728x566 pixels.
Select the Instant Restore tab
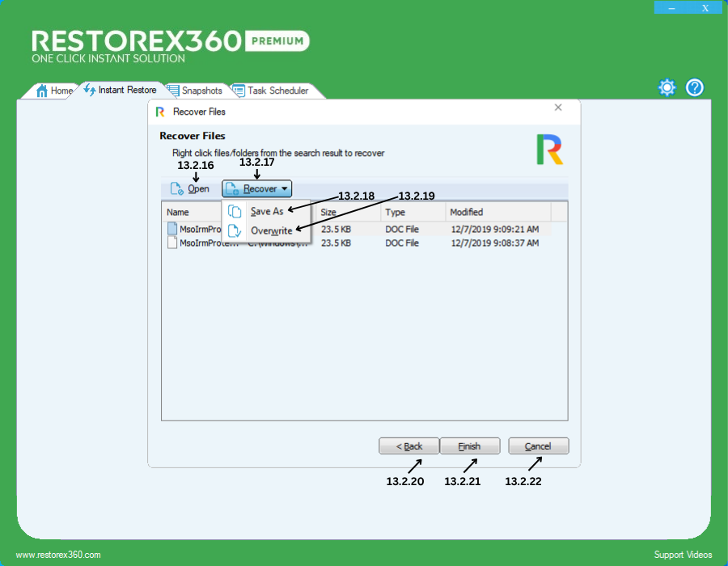120,90
